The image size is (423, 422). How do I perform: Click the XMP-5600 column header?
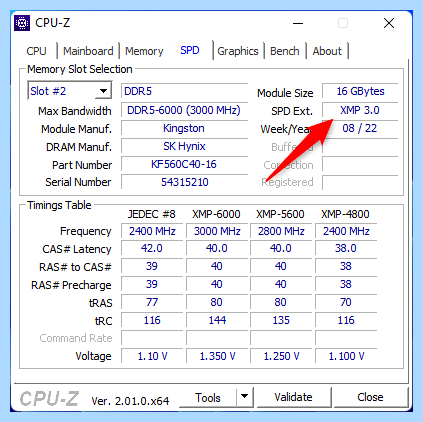[x=280, y=214]
